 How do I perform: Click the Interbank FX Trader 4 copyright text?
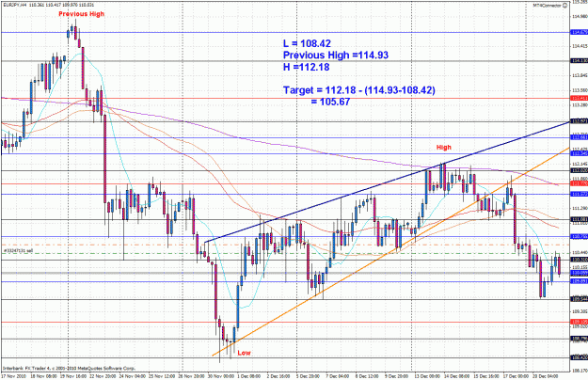click(69, 369)
